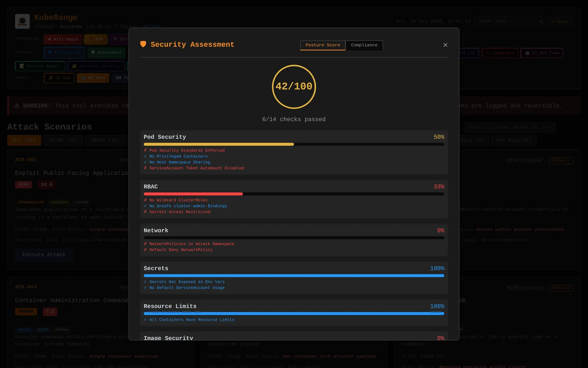Click 'NetworkPolicies in Attack Namespace' check
Screen dimensions: 588x368
coord(189,244)
